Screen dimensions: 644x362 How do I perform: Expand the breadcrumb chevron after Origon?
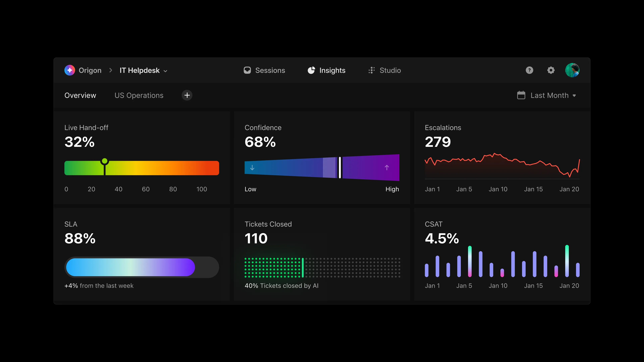[111, 70]
